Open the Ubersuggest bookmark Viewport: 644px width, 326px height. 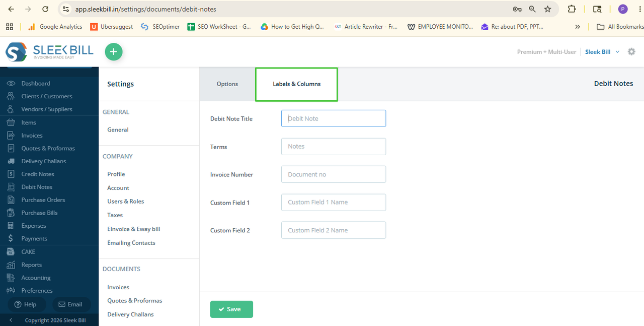point(112,27)
